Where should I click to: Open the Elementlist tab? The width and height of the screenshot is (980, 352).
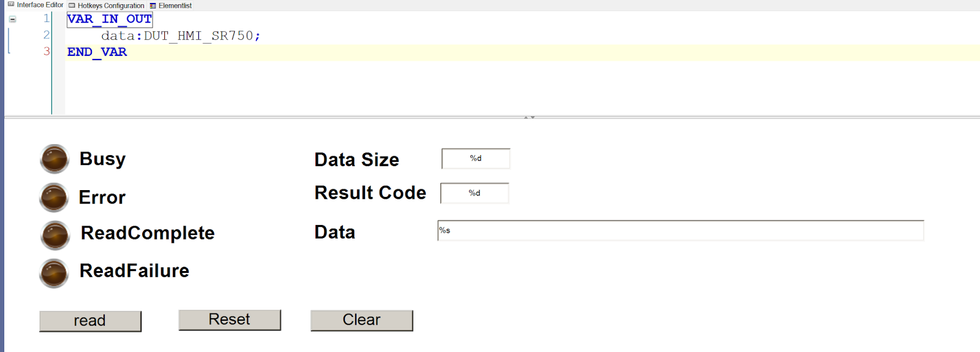171,6
